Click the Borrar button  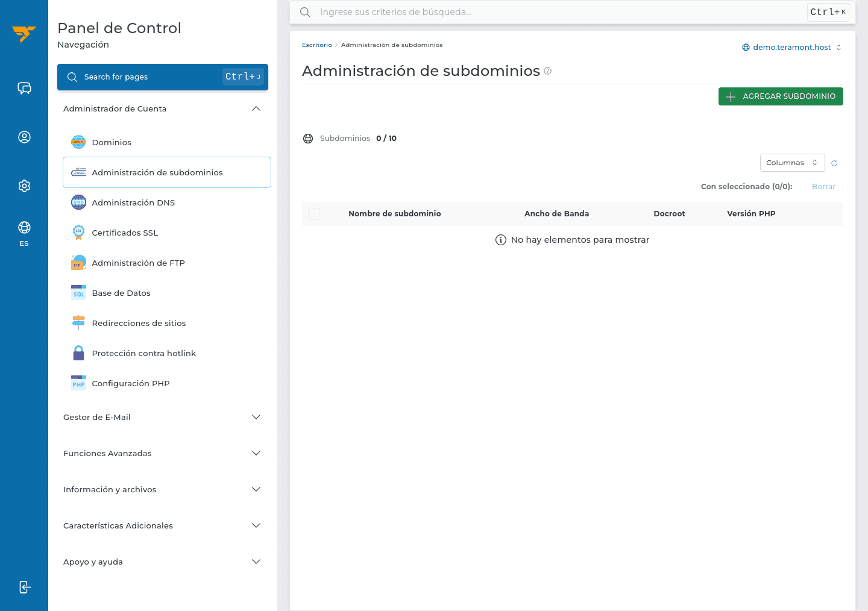823,187
